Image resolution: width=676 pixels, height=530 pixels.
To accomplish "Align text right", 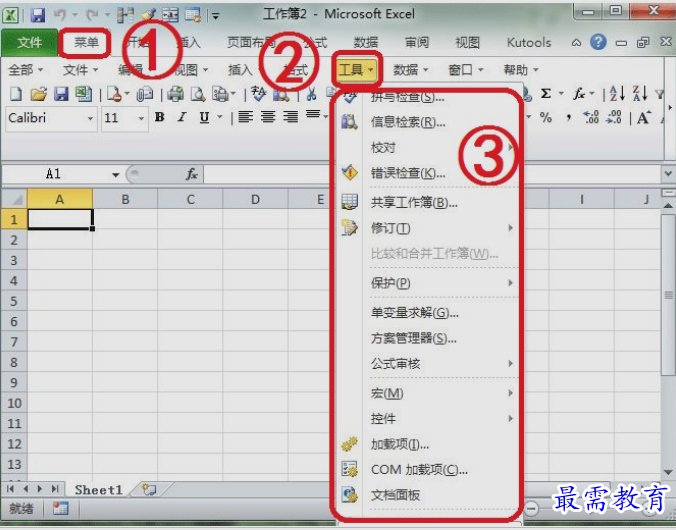I will 291,117.
